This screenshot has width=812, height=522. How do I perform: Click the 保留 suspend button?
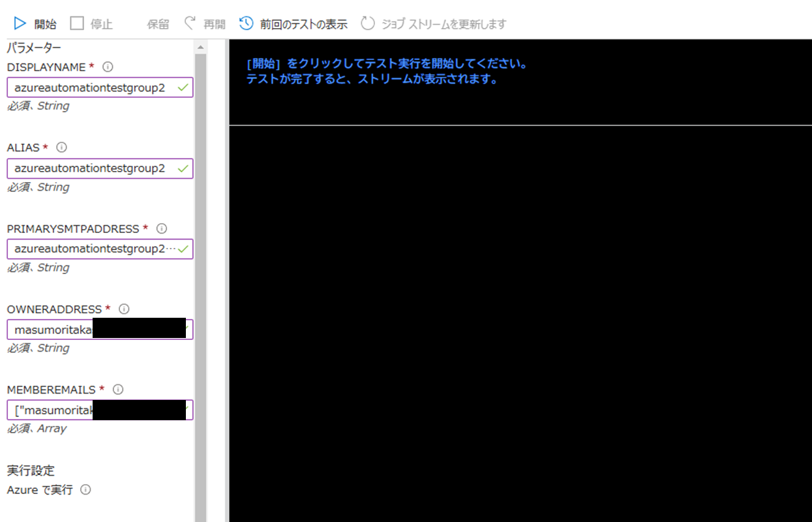coord(158,24)
